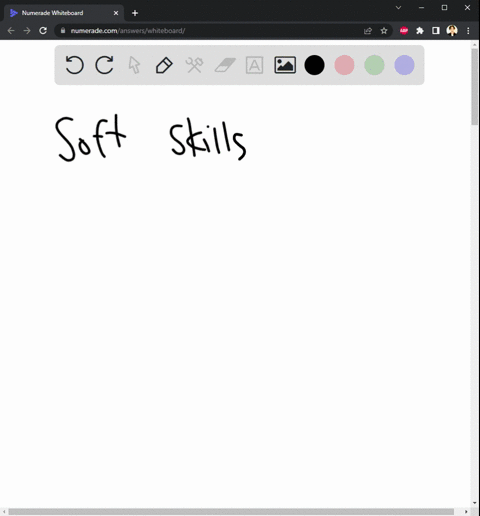Viewport: 480px width, 516px height.
Task: Open the red ABP extension icon
Action: (x=404, y=31)
